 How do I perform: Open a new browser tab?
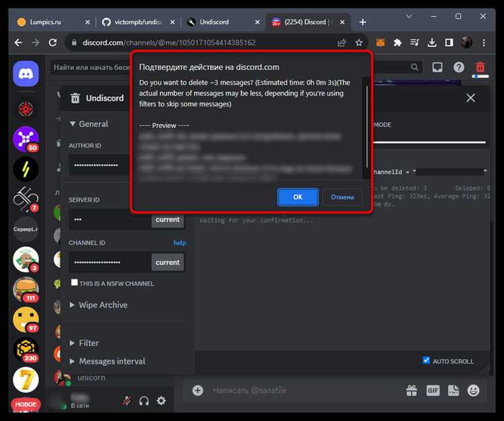click(x=363, y=22)
